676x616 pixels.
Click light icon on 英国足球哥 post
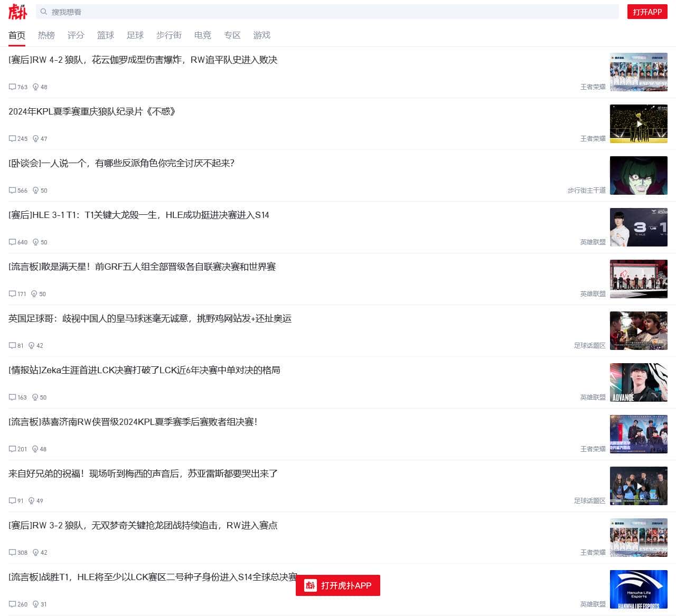(32, 346)
